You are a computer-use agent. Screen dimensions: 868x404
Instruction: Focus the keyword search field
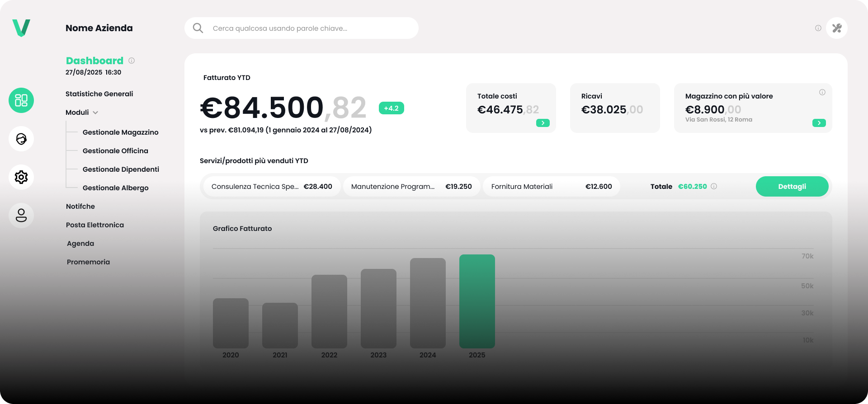pos(307,28)
